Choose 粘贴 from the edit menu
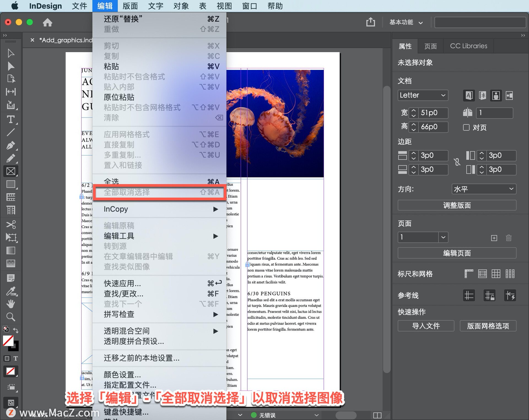This screenshot has height=420, width=529. click(159, 66)
